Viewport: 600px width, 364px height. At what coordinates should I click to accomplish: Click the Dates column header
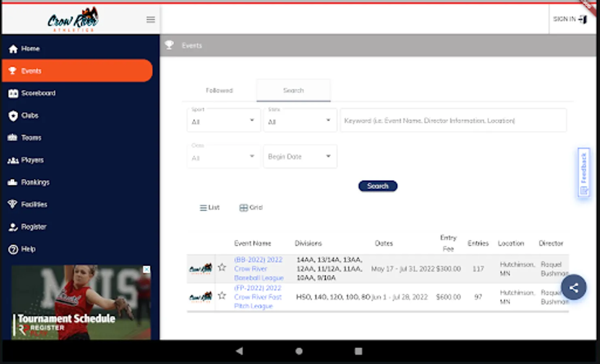tap(384, 243)
